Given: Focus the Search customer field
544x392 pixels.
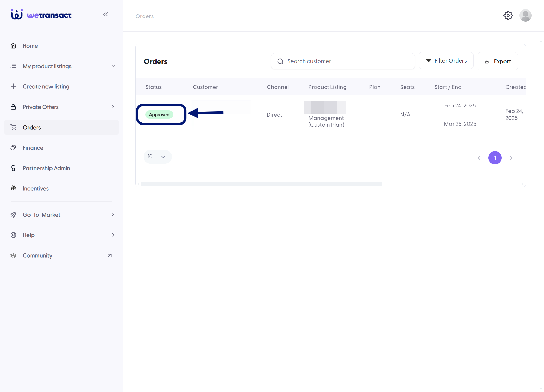Looking at the screenshot, I should pyautogui.click(x=343, y=61).
